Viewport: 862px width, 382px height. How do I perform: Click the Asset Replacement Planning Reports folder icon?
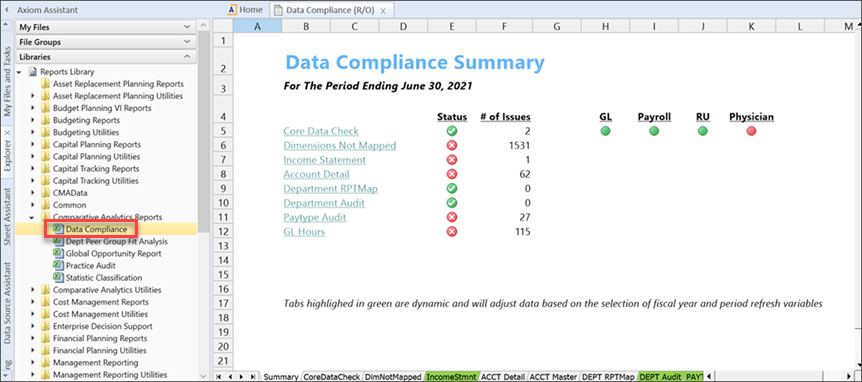pos(45,84)
